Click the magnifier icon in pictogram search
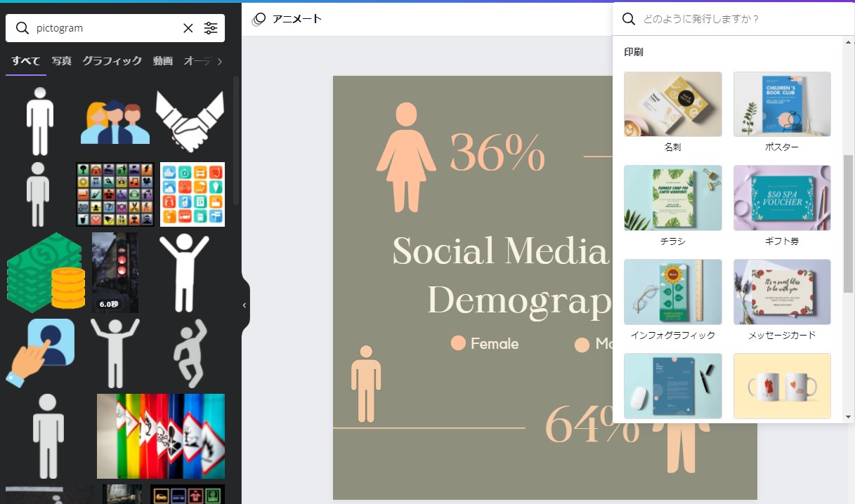 [x=22, y=28]
